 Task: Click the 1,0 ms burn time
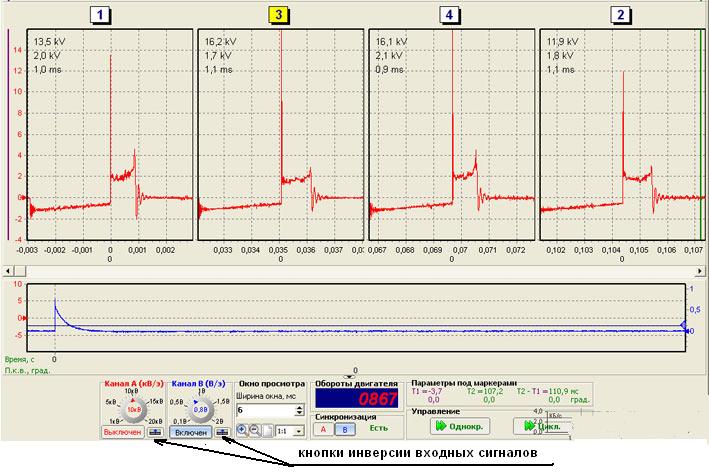(47, 70)
